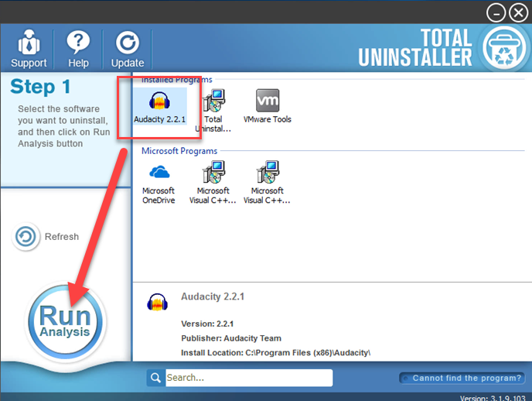
Task: Check for updates via Update icon
Action: click(x=128, y=49)
